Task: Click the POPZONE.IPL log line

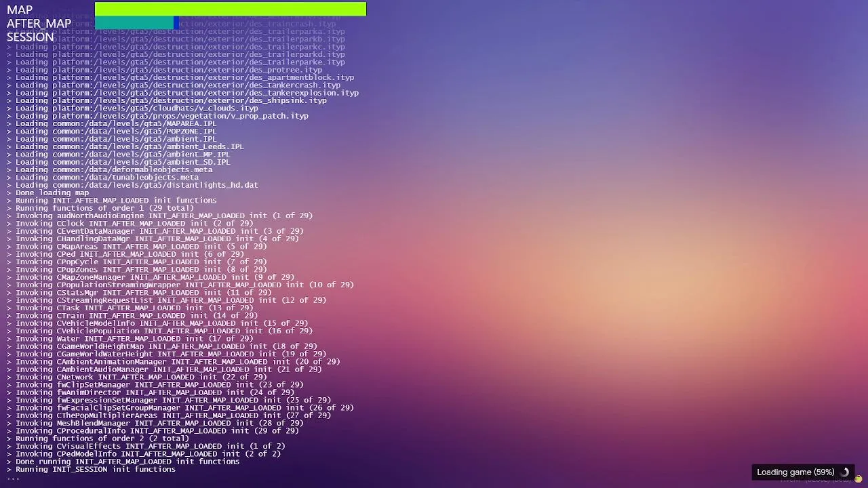Action: tap(112, 131)
